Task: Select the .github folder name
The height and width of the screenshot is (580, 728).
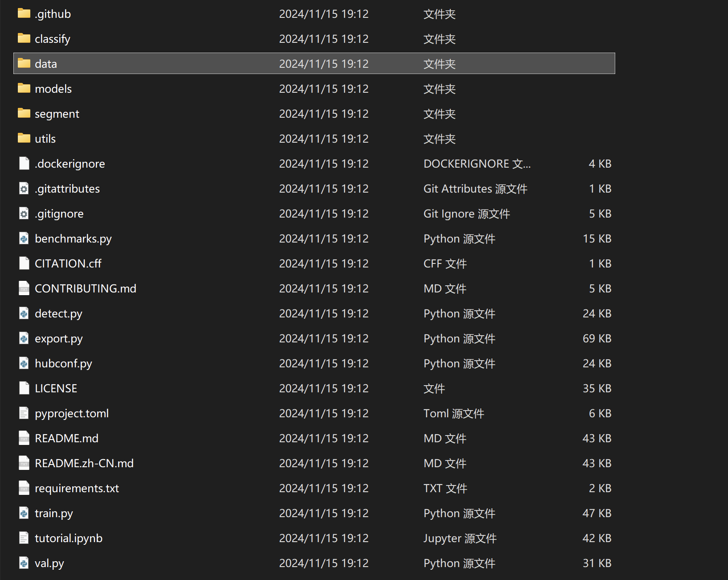Action: tap(53, 14)
